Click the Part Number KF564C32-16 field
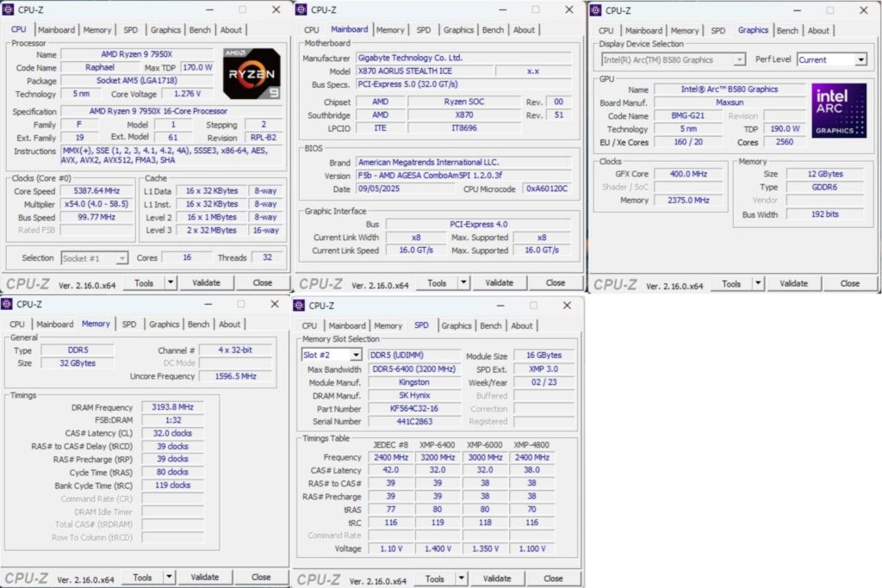The image size is (882, 588). [414, 408]
